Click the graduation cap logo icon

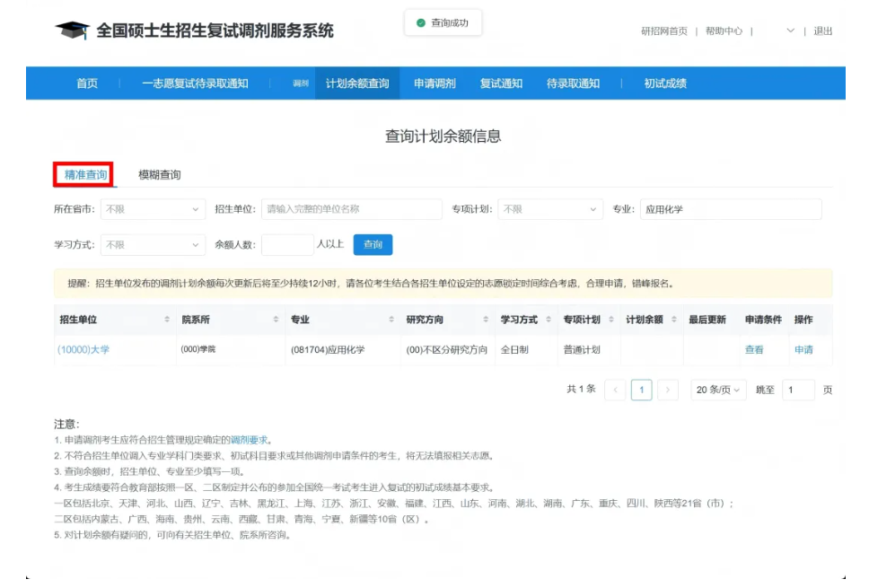coord(72,28)
